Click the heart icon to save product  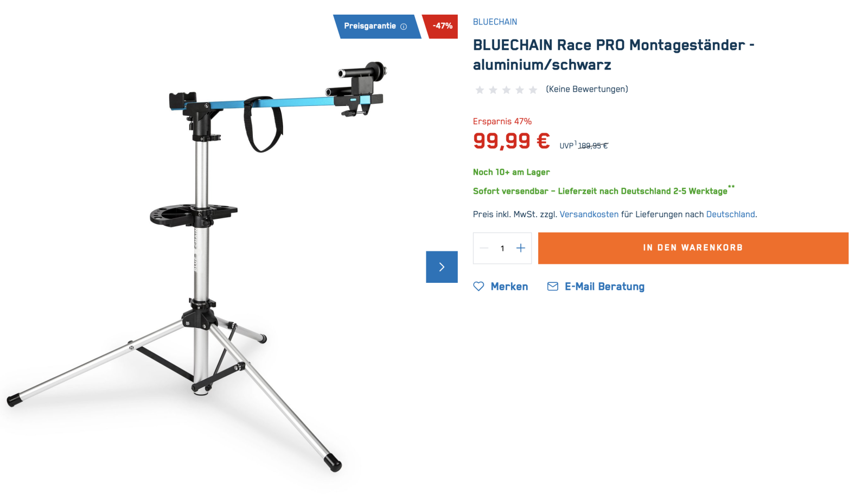478,286
